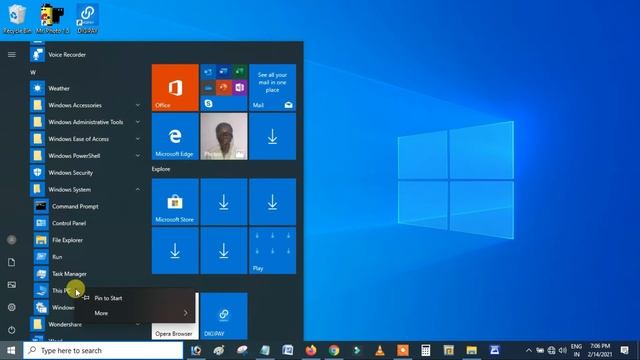This screenshot has height=360, width=640.
Task: Select Recycle Bin on the desktop
Action: [17, 19]
